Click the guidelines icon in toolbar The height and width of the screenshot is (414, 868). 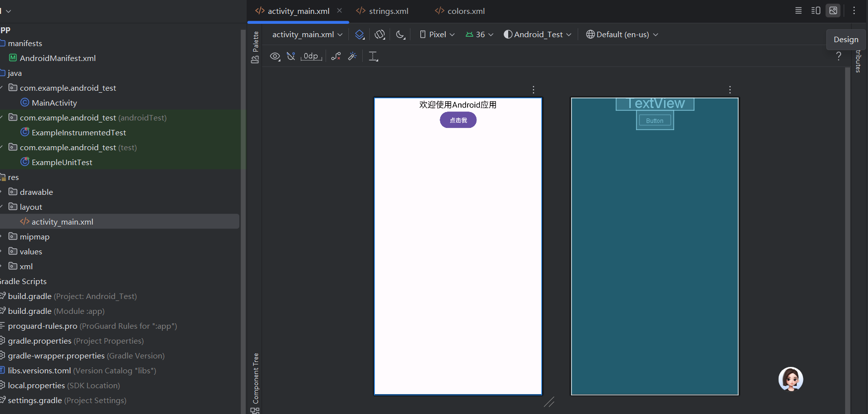(373, 57)
